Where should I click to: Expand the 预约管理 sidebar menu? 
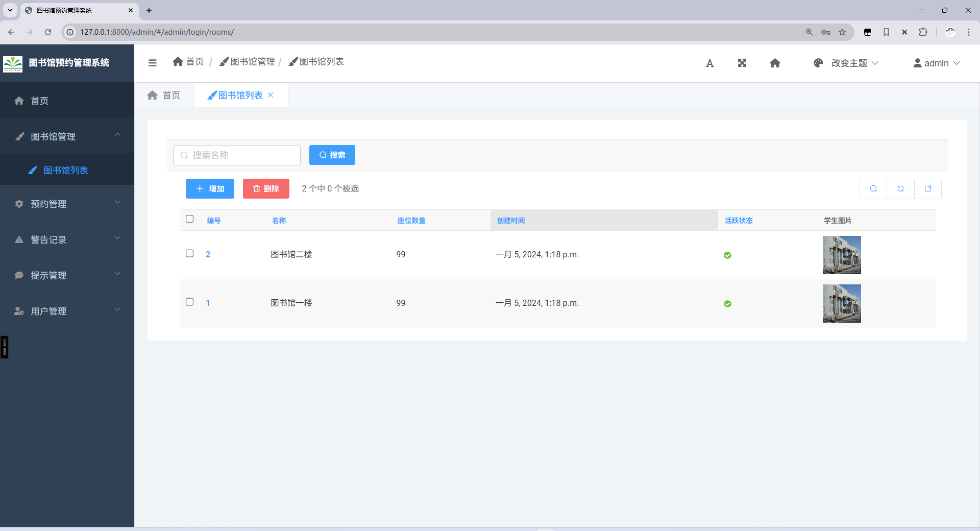(x=67, y=204)
